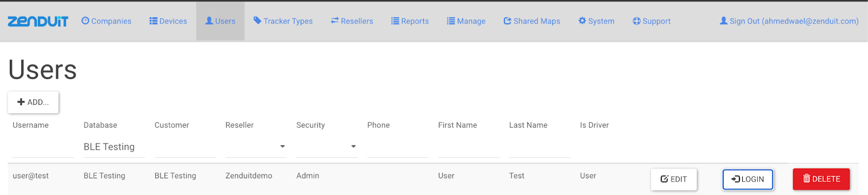Switch to the Users tab

coord(220,21)
